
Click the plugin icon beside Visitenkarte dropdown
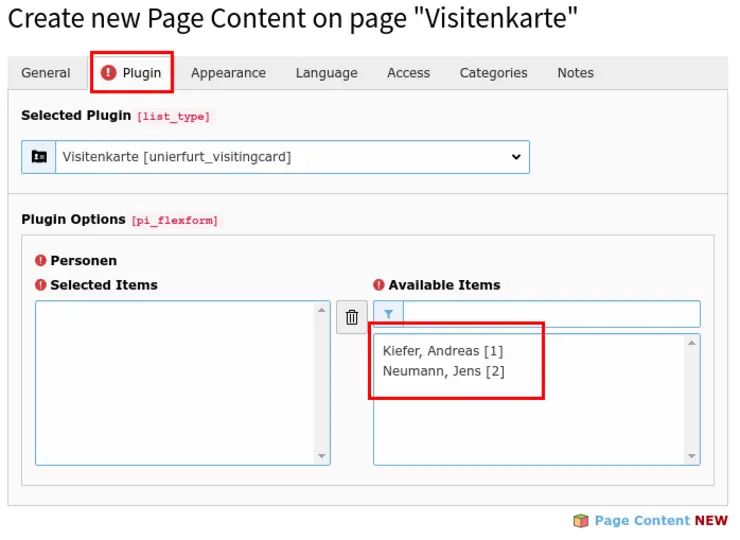pyautogui.click(x=39, y=157)
